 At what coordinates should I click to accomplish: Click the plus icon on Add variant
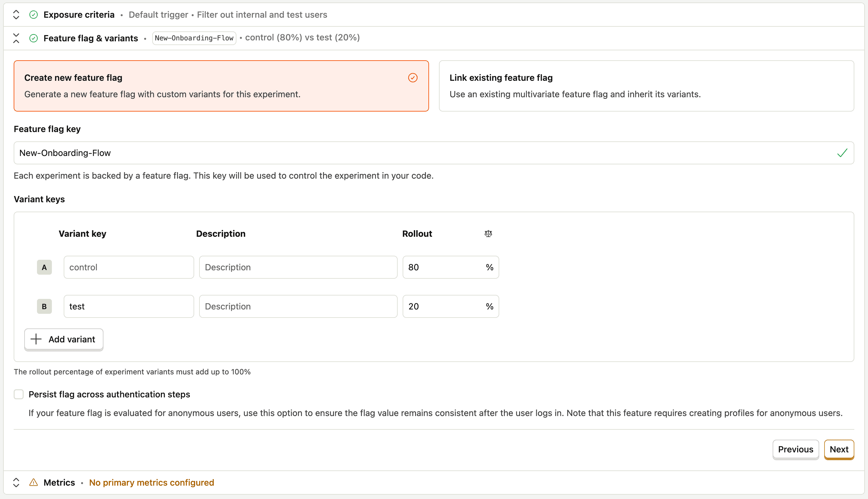35,339
